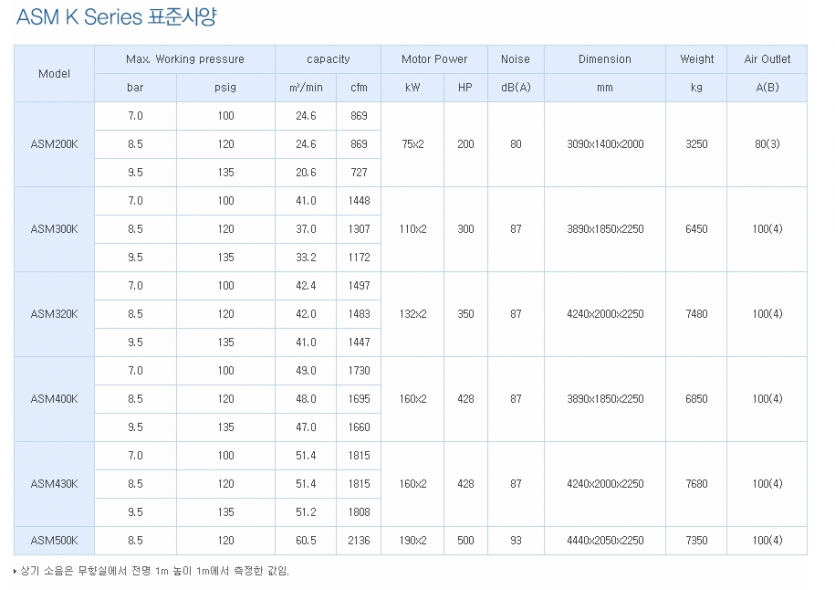Click weight value '7680'
The width and height of the screenshot is (835, 590).
click(697, 484)
